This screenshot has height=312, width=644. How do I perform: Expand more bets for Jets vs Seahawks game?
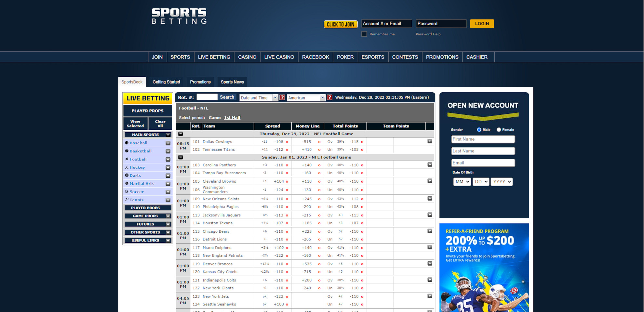pos(430,296)
